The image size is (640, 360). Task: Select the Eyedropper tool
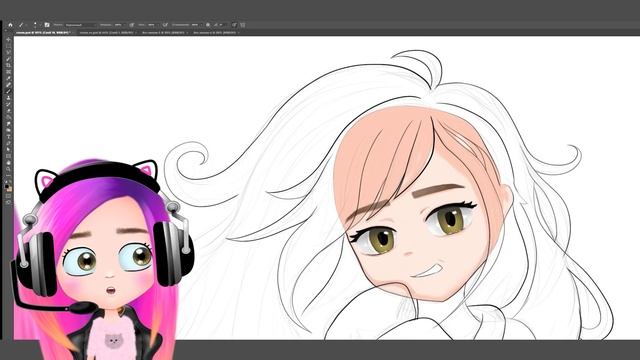9,78
